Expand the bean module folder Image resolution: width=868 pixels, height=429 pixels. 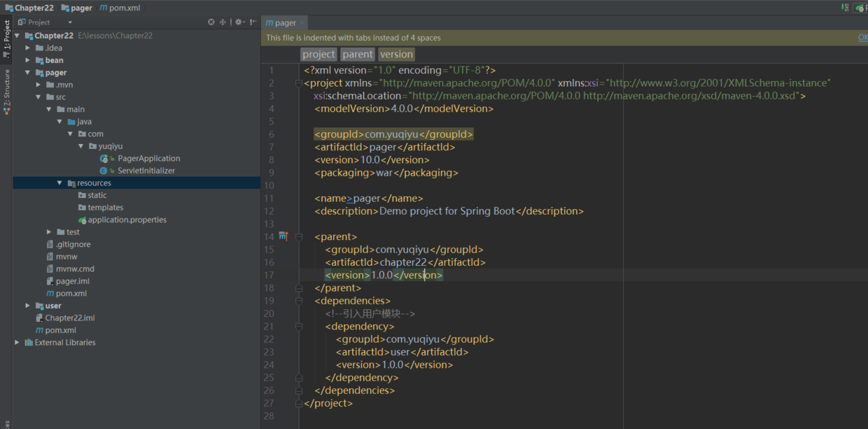tap(28, 60)
